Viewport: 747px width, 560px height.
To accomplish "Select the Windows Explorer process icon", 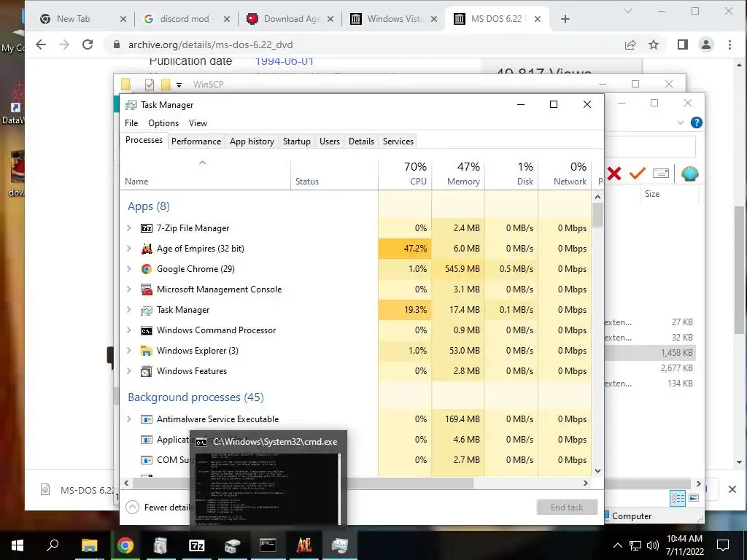I will [x=146, y=351].
